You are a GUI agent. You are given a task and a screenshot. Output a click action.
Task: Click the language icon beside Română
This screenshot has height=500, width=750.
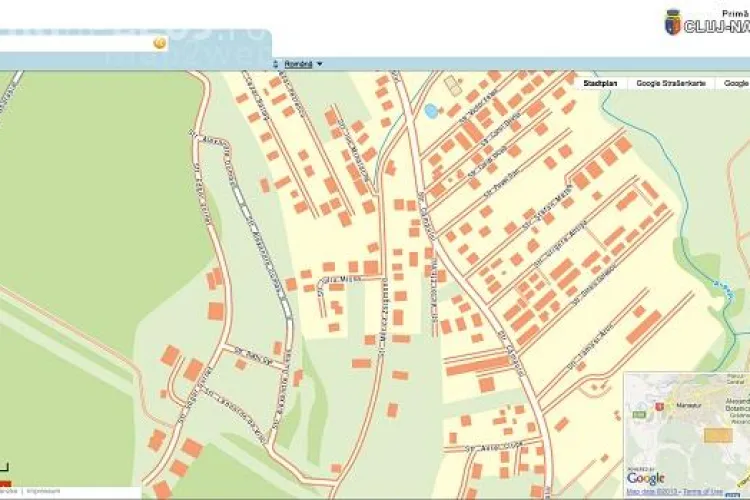click(x=276, y=64)
